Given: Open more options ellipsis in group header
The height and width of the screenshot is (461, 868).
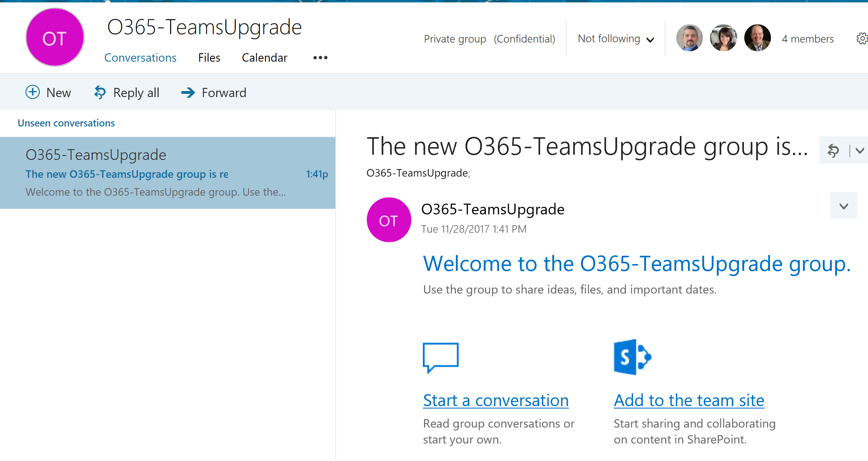Looking at the screenshot, I should 320,58.
